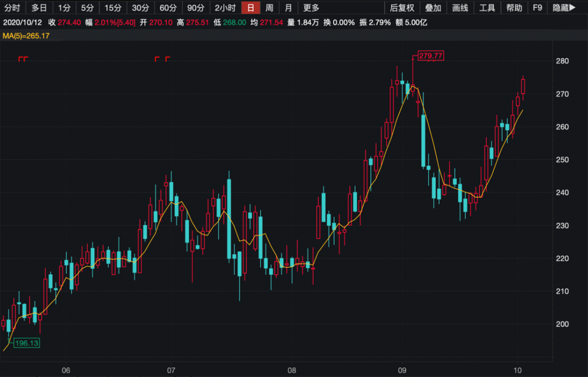Select the 1分 interval tab
The height and width of the screenshot is (377, 588).
(x=64, y=8)
